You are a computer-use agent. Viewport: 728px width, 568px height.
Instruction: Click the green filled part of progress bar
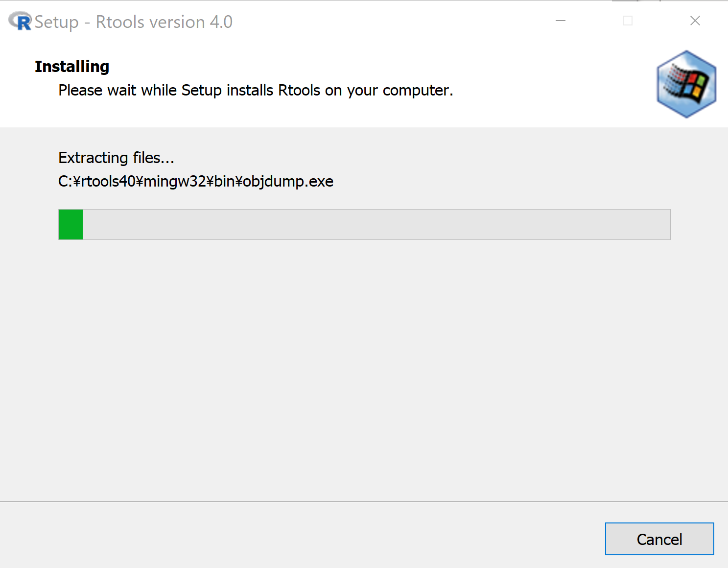coord(70,225)
